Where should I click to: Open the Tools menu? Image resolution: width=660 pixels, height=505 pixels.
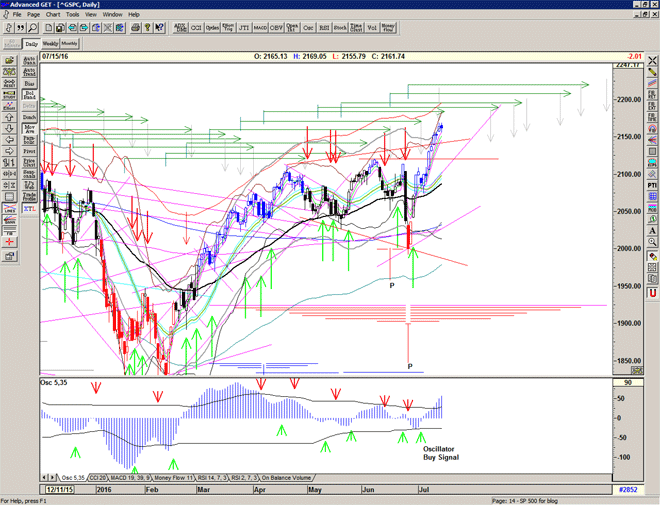point(72,15)
